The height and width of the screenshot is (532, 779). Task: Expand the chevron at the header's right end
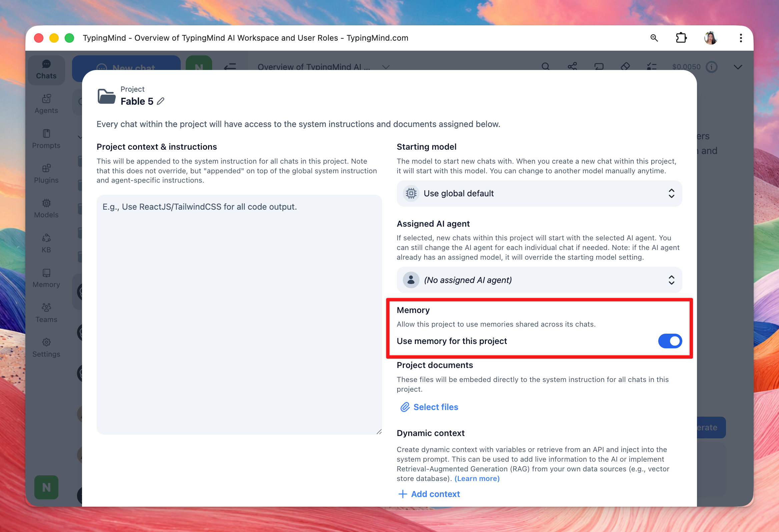(737, 67)
